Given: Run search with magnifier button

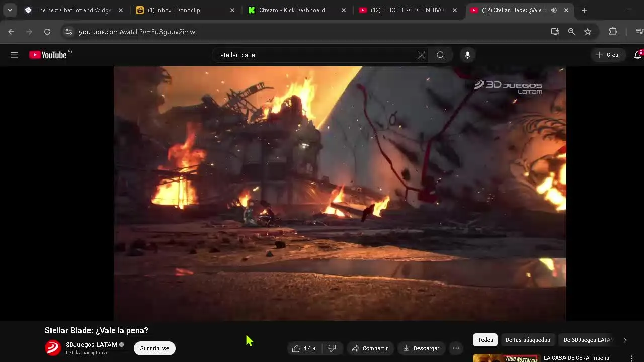Looking at the screenshot, I should (x=441, y=55).
